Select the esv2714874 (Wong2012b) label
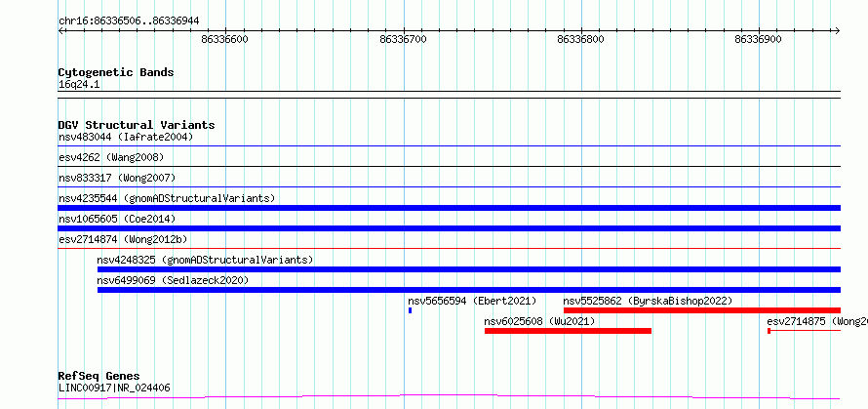868x409 pixels. pos(123,239)
